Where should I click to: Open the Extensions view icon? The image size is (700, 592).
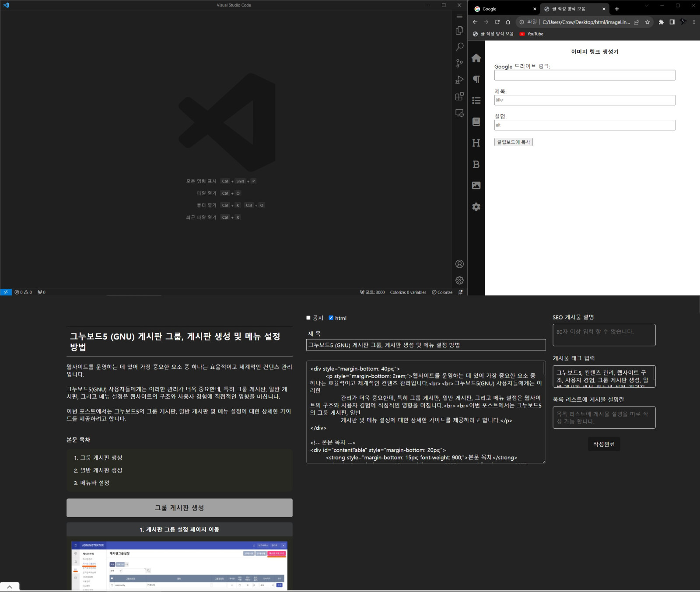coord(459,96)
